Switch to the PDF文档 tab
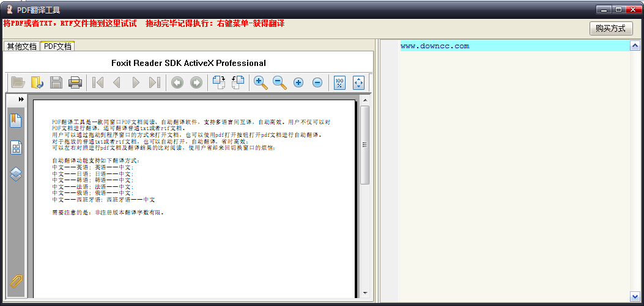This screenshot has height=306, width=644. (57, 46)
